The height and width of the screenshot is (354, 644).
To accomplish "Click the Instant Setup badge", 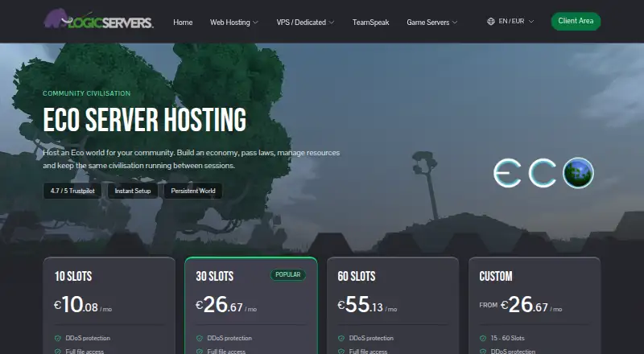I will click(x=133, y=191).
